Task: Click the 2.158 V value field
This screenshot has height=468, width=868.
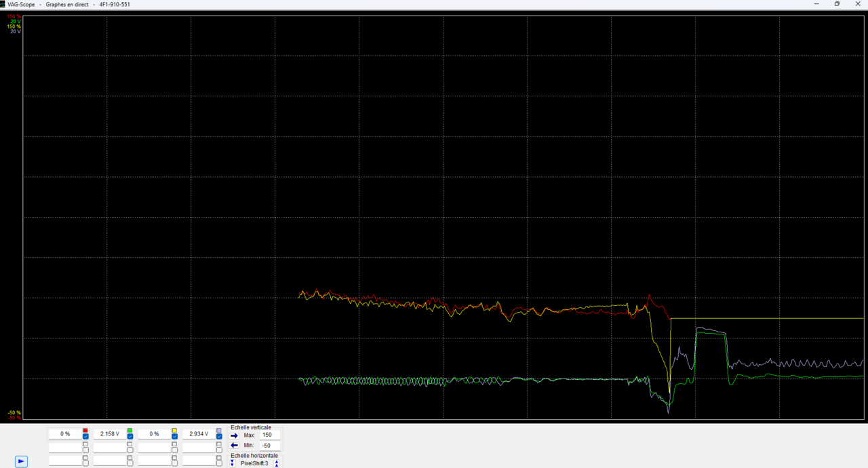Action: (109, 433)
